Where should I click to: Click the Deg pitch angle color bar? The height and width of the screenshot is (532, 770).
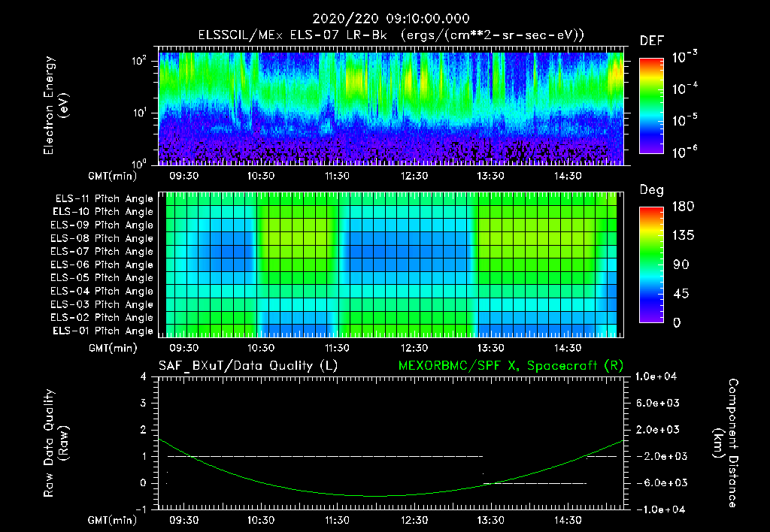coord(651,264)
